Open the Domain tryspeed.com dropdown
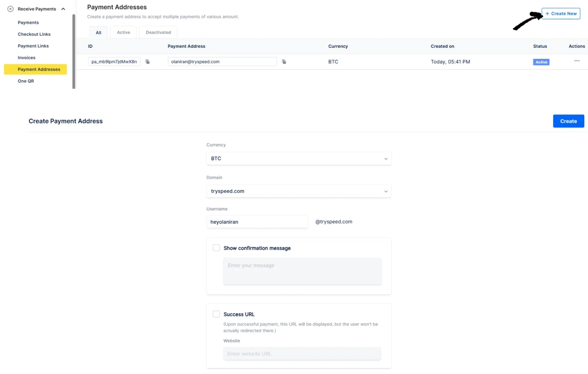Screen dimensions: 588x374 pyautogui.click(x=299, y=191)
